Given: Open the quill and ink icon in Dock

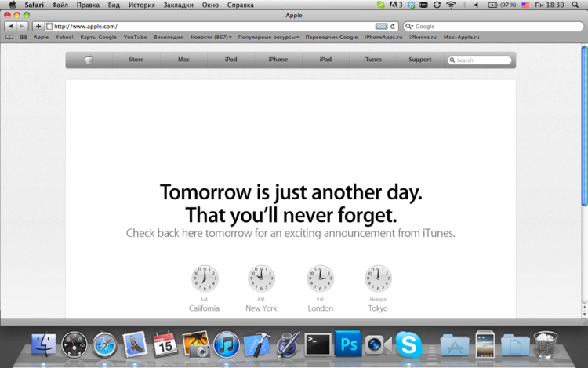Looking at the screenshot, I should pos(288,344).
